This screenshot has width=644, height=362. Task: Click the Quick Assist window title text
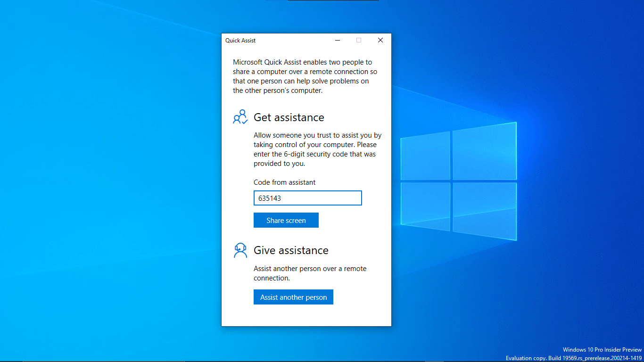tap(240, 41)
